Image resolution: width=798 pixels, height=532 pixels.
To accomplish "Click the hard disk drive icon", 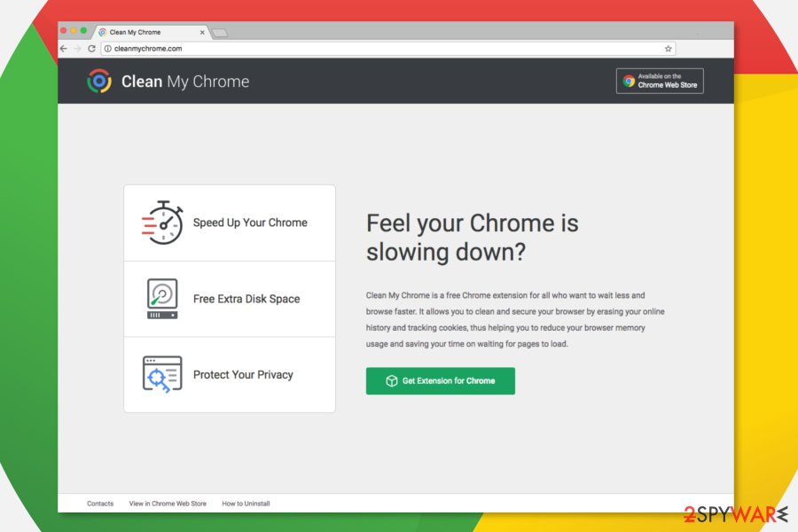I will [162, 299].
